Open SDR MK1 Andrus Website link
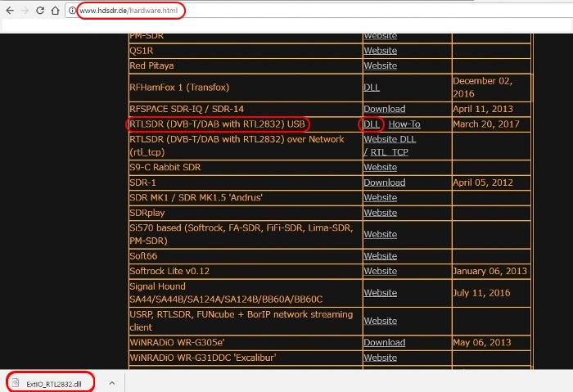573x392 pixels. coord(380,198)
